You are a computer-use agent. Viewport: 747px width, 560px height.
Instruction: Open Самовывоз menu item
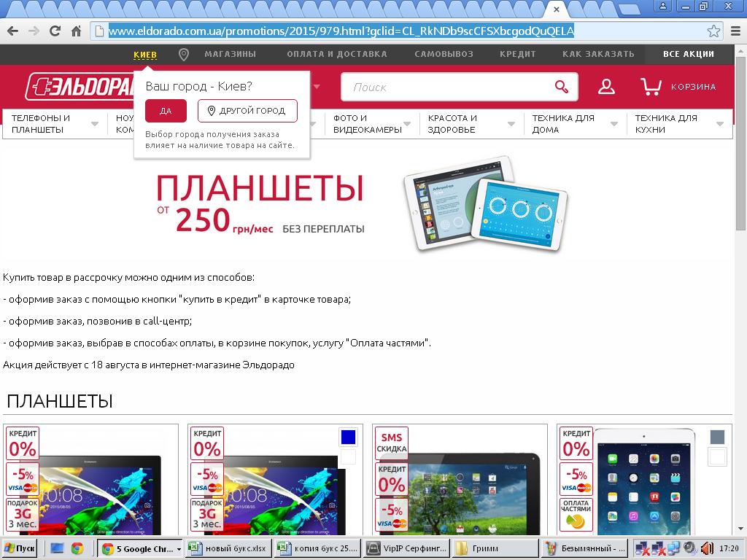444,54
